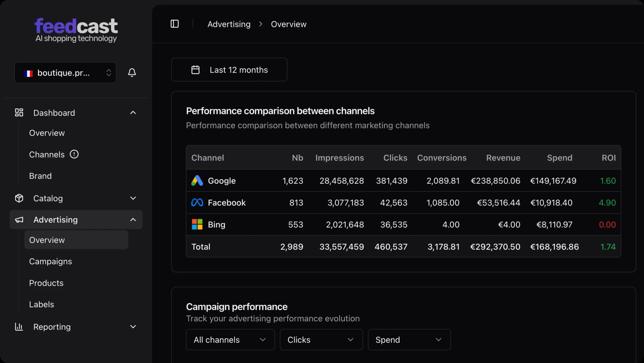
Task: Click the Catalog menu label
Action: coord(48,198)
